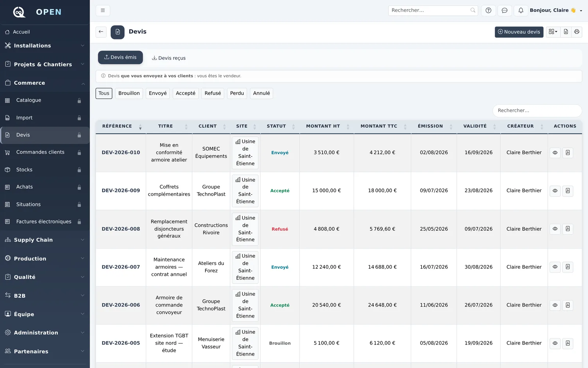Click the OPEN logo icon
The width and height of the screenshot is (588, 368).
tap(19, 12)
